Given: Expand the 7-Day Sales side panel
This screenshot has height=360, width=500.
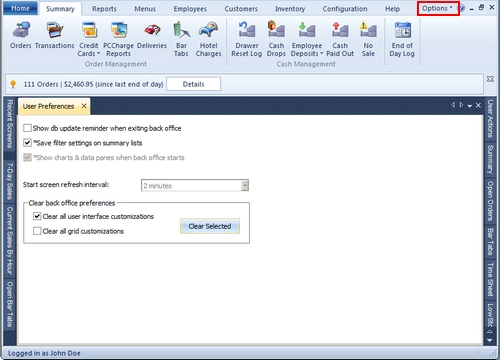Looking at the screenshot, I should pyautogui.click(x=10, y=181).
